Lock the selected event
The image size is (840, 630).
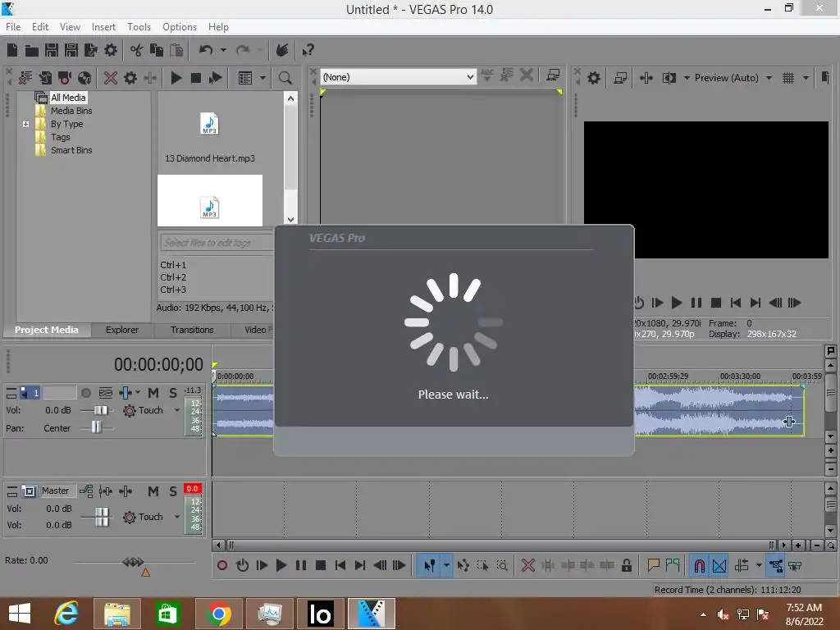[626, 566]
